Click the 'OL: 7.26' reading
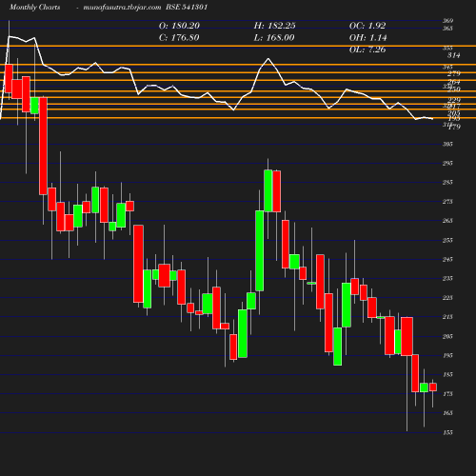 367,50
